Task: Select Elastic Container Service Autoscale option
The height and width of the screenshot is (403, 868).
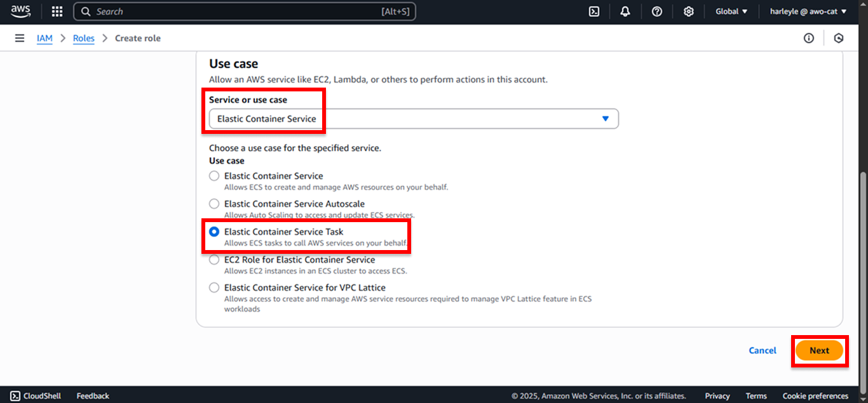Action: click(x=214, y=204)
